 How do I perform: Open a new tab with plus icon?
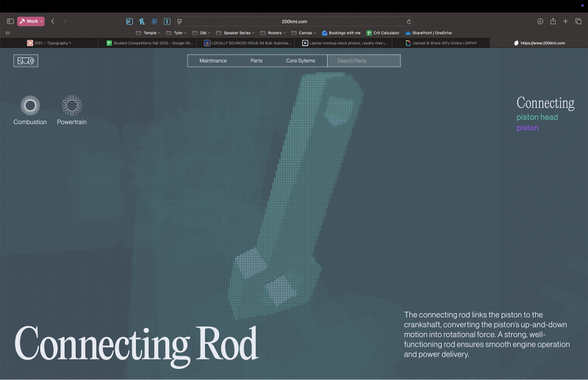(565, 21)
